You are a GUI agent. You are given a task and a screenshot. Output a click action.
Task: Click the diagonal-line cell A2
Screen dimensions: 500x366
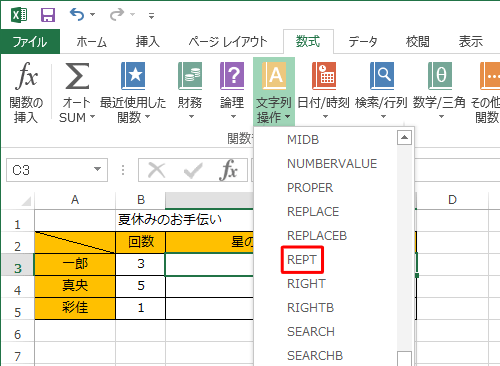[75, 242]
